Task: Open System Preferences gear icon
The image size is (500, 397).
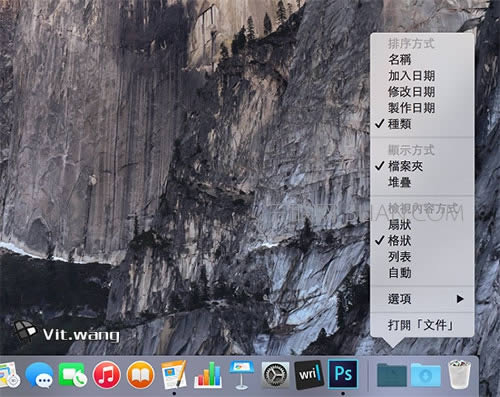Action: click(275, 375)
